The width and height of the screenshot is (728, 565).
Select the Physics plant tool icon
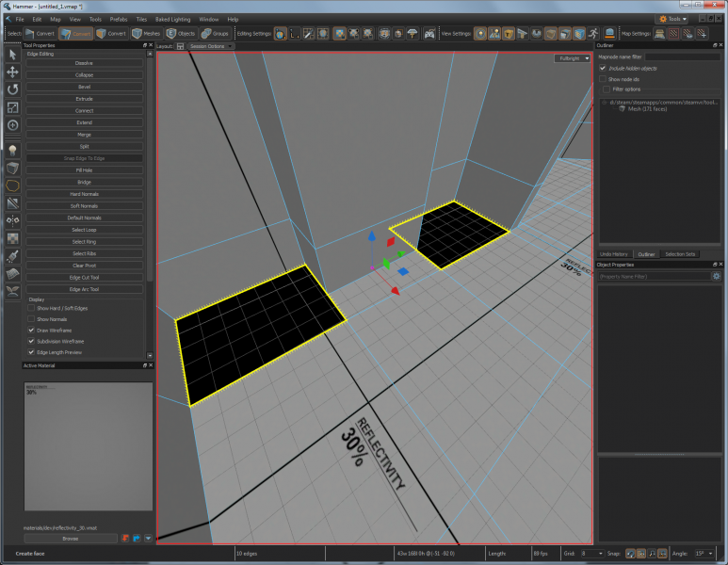12,292
